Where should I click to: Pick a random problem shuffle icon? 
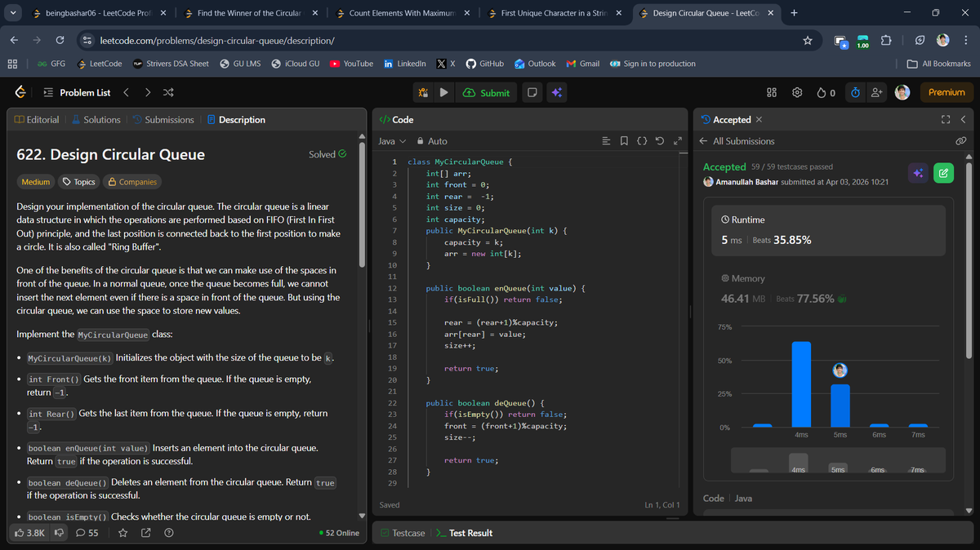[168, 93]
